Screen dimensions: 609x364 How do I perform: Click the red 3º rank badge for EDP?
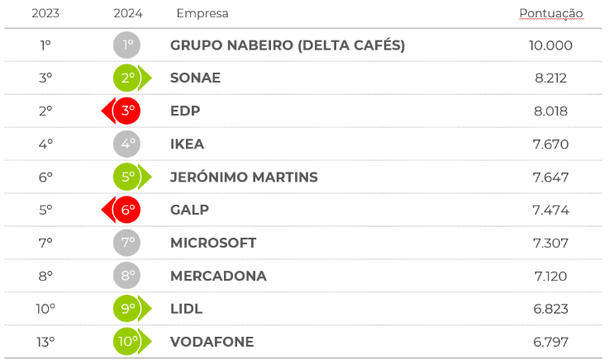[x=126, y=111]
